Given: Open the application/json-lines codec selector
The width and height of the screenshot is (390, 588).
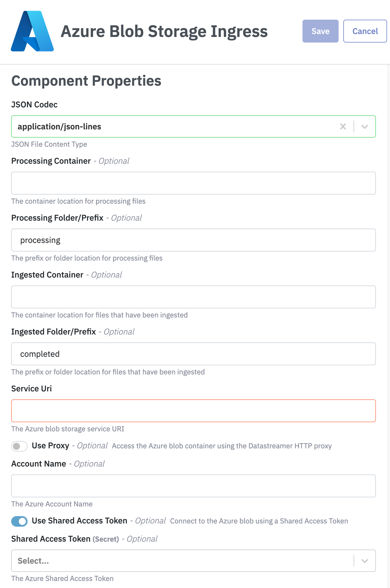Looking at the screenshot, I should [x=176, y=126].
